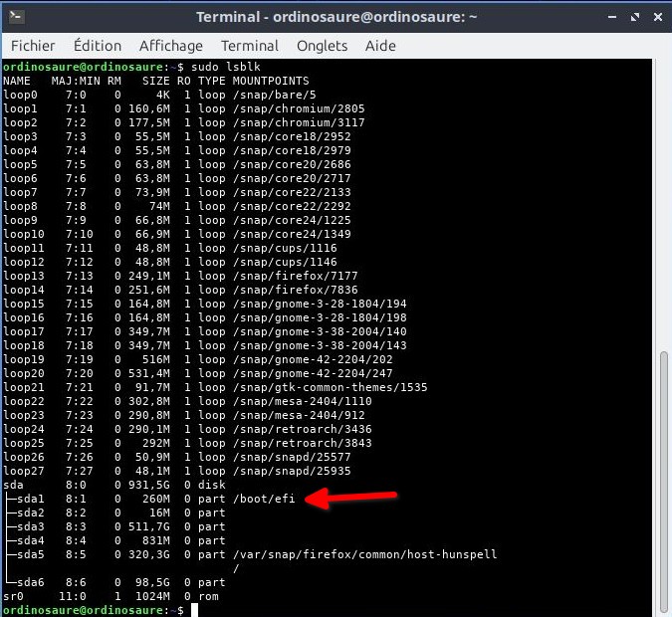Click the MOUNTPOINTS column header
672x617 pixels.
(x=270, y=81)
